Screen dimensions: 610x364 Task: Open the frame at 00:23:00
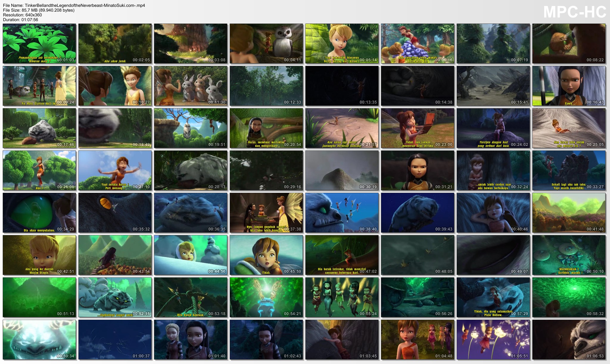click(x=418, y=128)
